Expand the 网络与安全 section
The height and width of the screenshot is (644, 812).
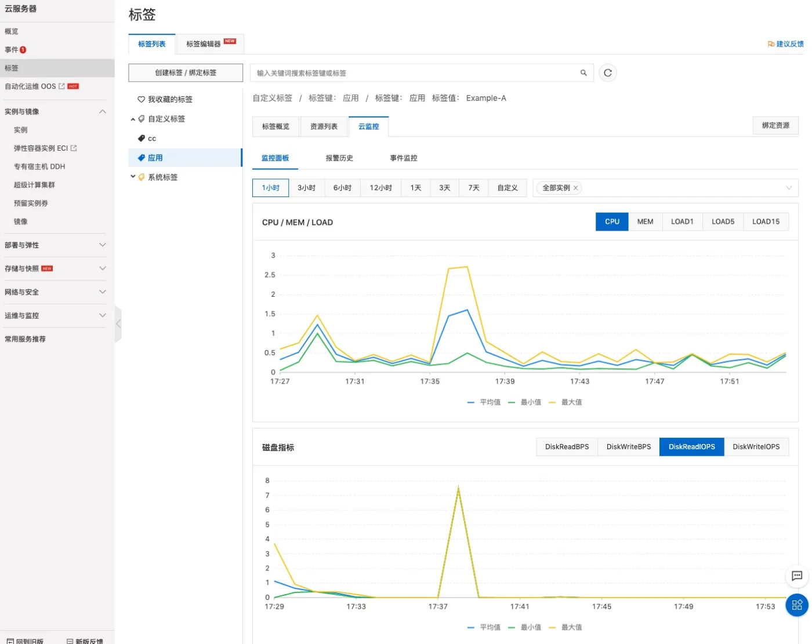(x=103, y=292)
